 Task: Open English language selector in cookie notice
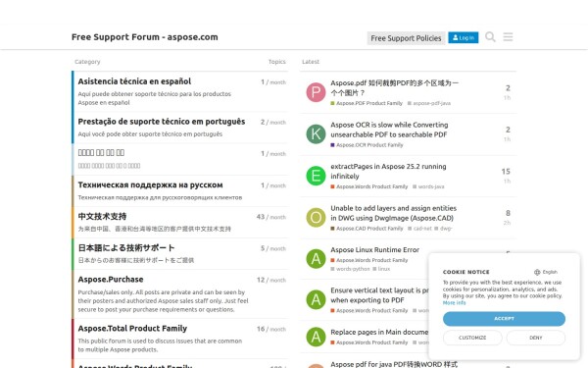pyautogui.click(x=546, y=272)
